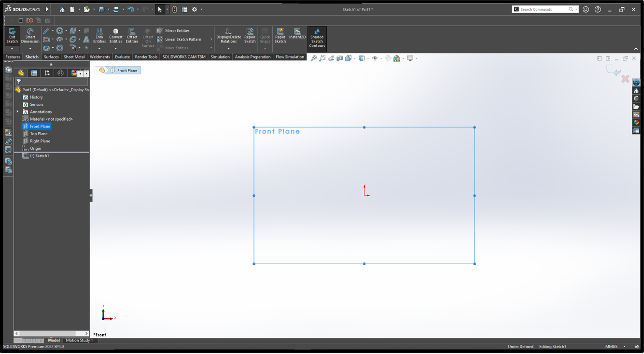Toggle the Instant2D mode
644x354 pixels.
click(297, 33)
